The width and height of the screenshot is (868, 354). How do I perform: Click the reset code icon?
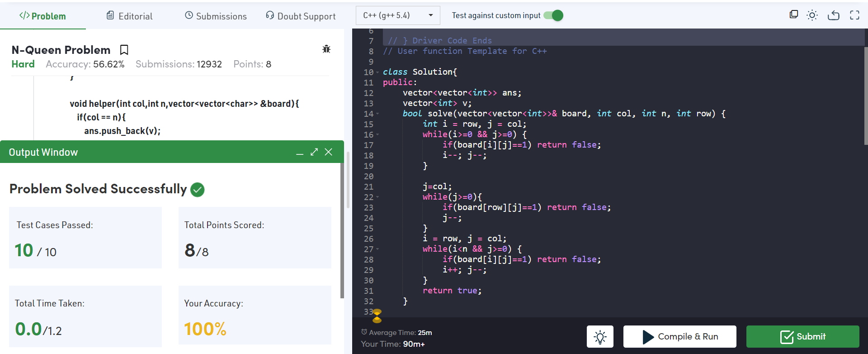point(833,15)
